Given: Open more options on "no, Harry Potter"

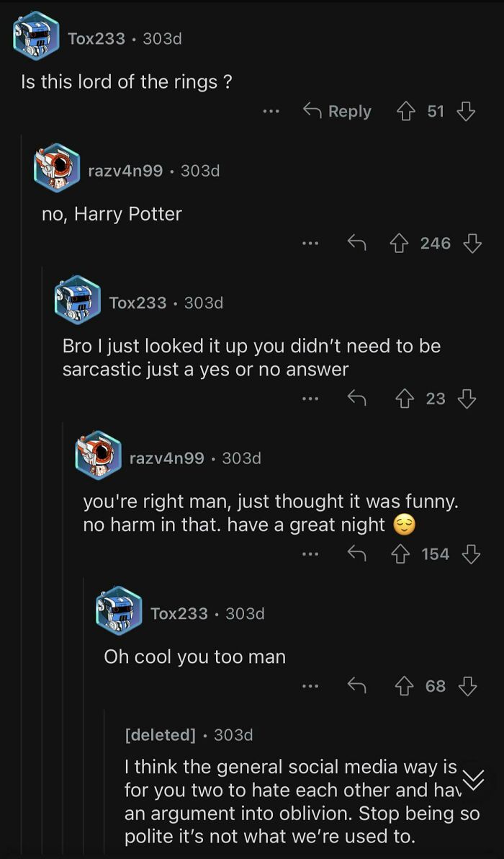Looking at the screenshot, I should (x=310, y=243).
